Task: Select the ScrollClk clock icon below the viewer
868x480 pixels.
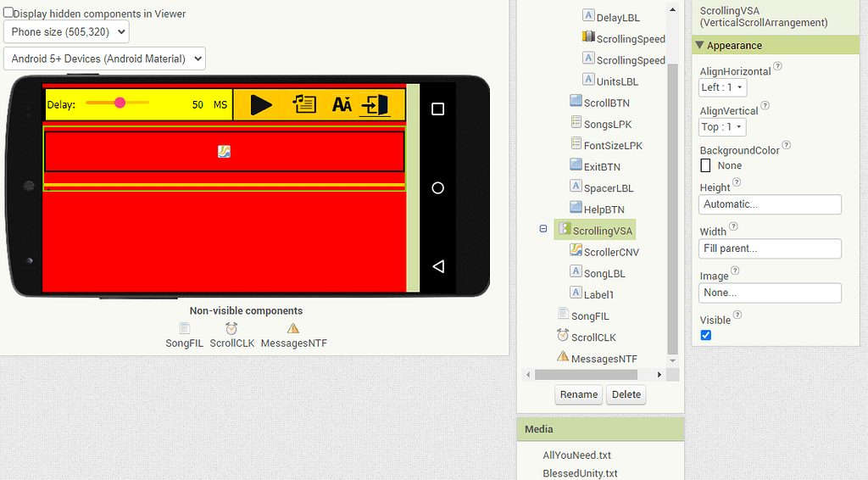Action: tap(231, 328)
